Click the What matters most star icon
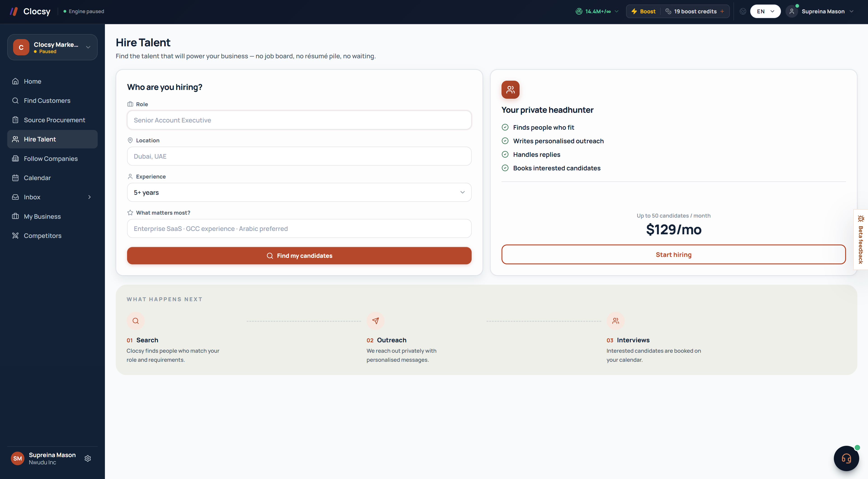The image size is (868, 479). coord(130,213)
